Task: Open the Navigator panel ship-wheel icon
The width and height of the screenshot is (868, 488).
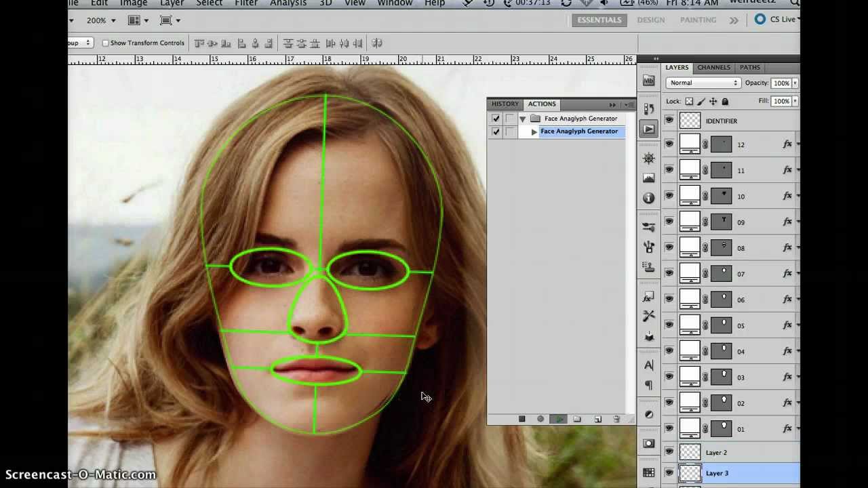Action: pos(649,158)
